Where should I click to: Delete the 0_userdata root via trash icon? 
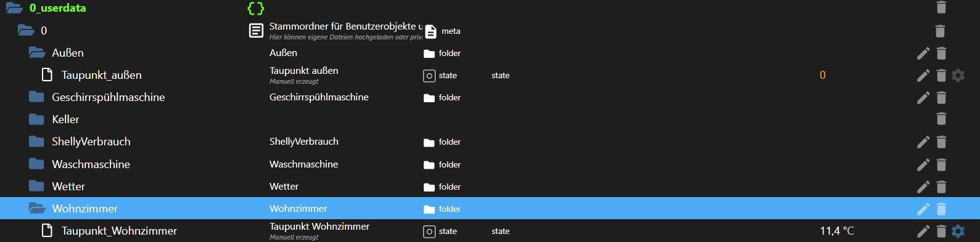(x=941, y=7)
